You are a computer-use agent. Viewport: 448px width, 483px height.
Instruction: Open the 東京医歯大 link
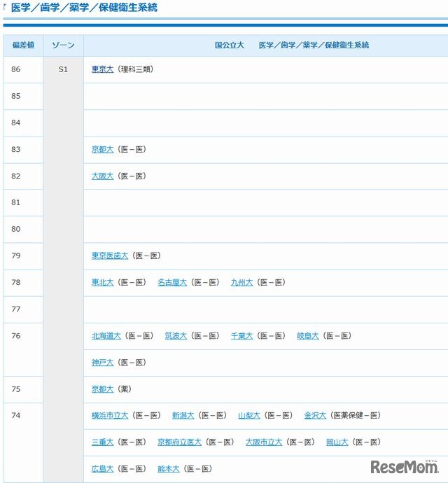click(110, 255)
